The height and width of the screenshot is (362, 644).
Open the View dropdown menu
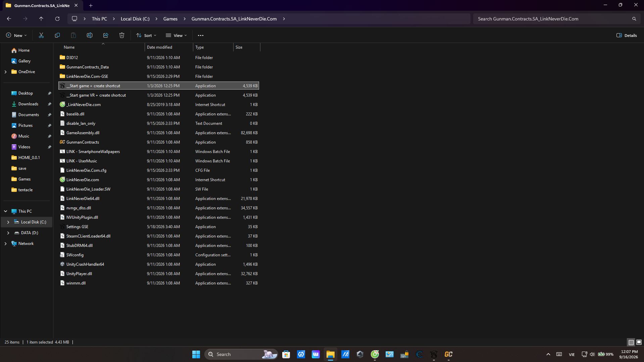pyautogui.click(x=176, y=35)
